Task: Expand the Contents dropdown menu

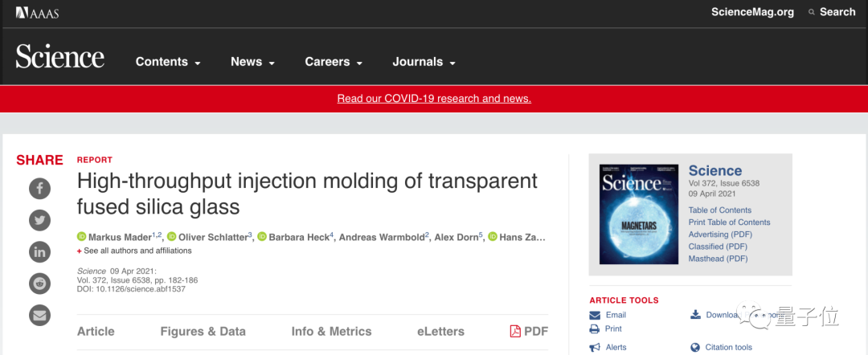Action: pyautogui.click(x=168, y=62)
